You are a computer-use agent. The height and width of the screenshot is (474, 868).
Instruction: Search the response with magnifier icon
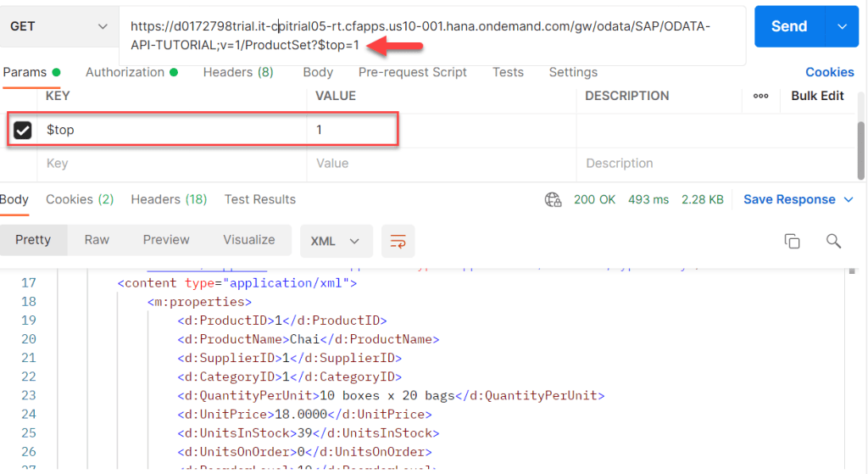(x=833, y=241)
